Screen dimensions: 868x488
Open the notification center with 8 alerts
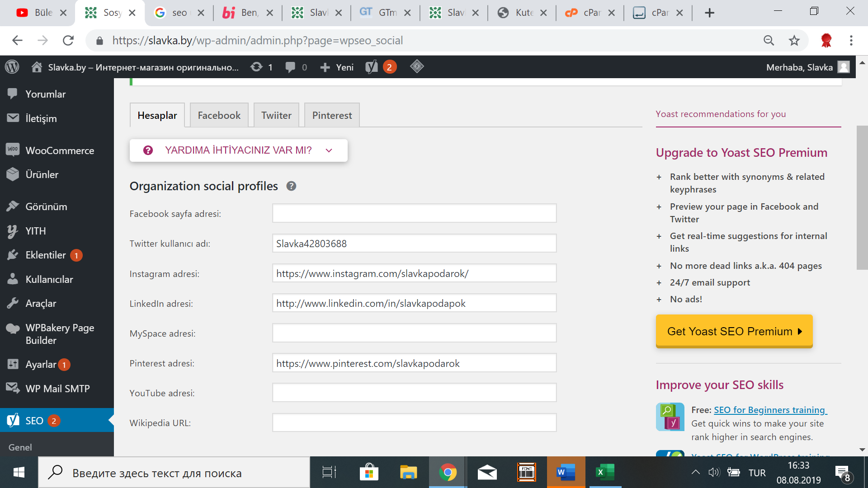843,474
